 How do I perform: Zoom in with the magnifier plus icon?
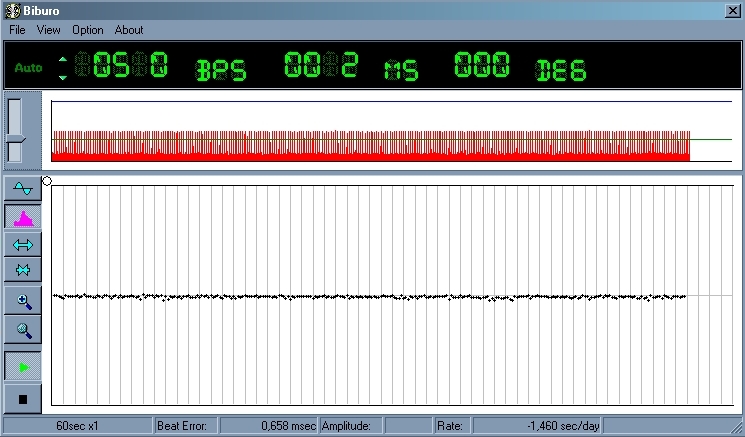click(23, 301)
